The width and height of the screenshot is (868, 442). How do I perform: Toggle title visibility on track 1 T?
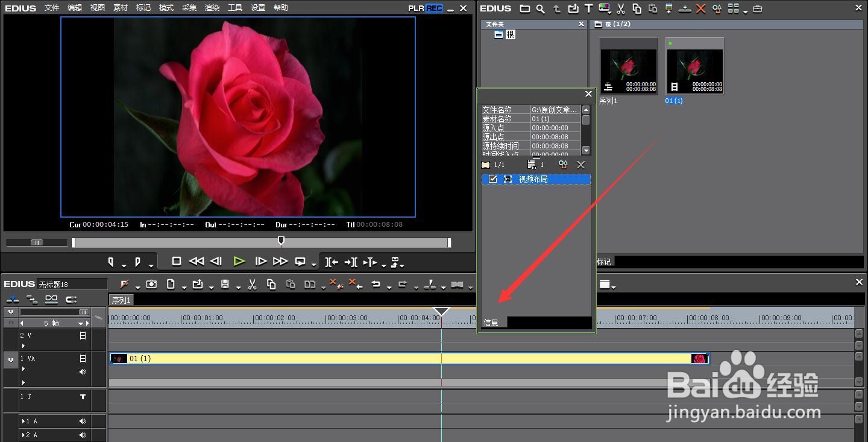point(83,396)
